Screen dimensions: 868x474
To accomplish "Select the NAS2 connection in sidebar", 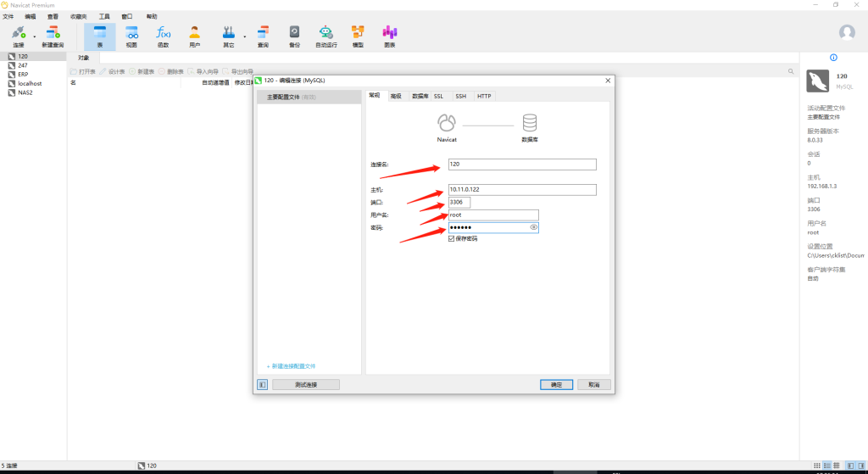I will 33,92.
